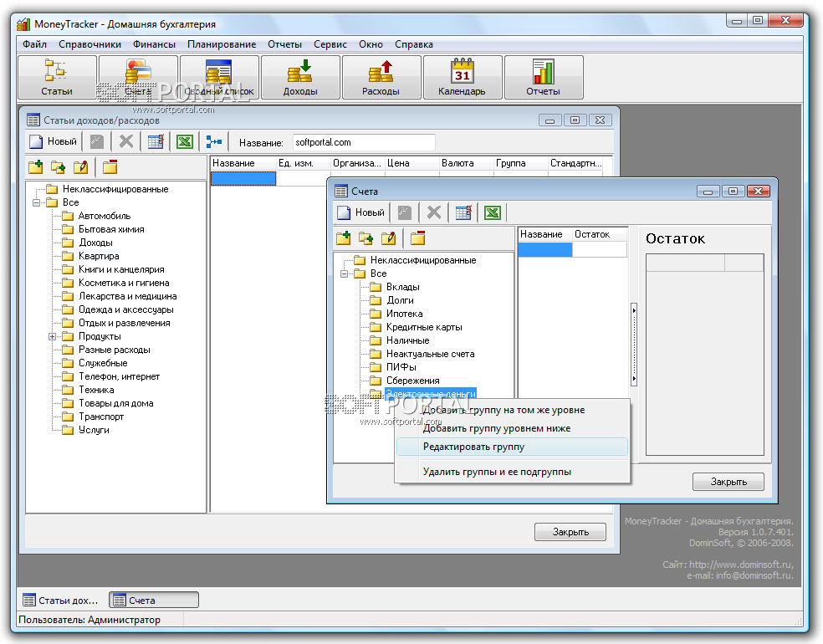Click delete X icon in Статьи window
The width and height of the screenshot is (823, 644).
tap(126, 142)
